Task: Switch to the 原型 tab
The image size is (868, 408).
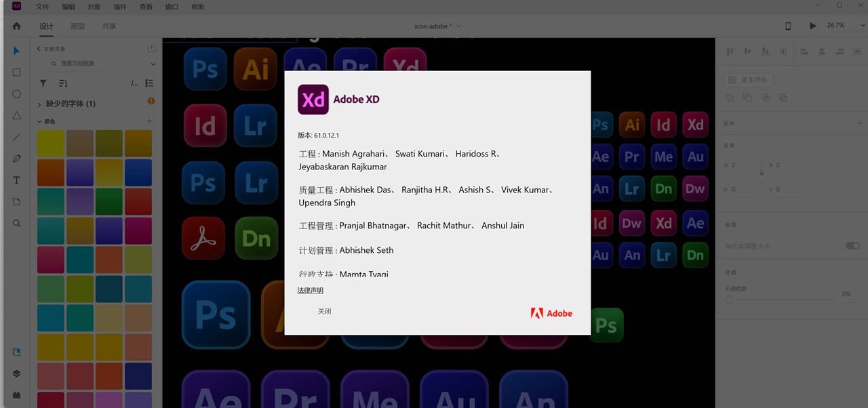Action: pyautogui.click(x=78, y=26)
